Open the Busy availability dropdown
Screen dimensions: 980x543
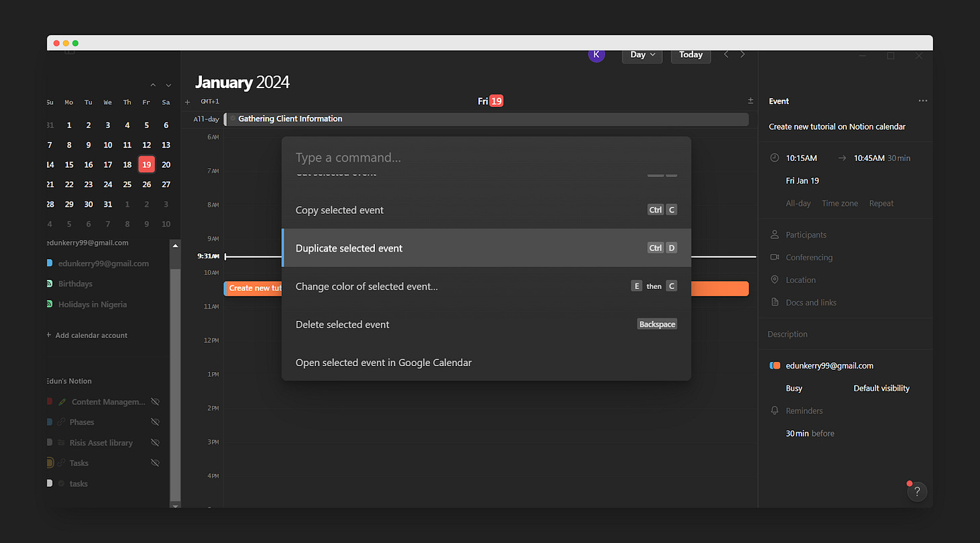(794, 388)
